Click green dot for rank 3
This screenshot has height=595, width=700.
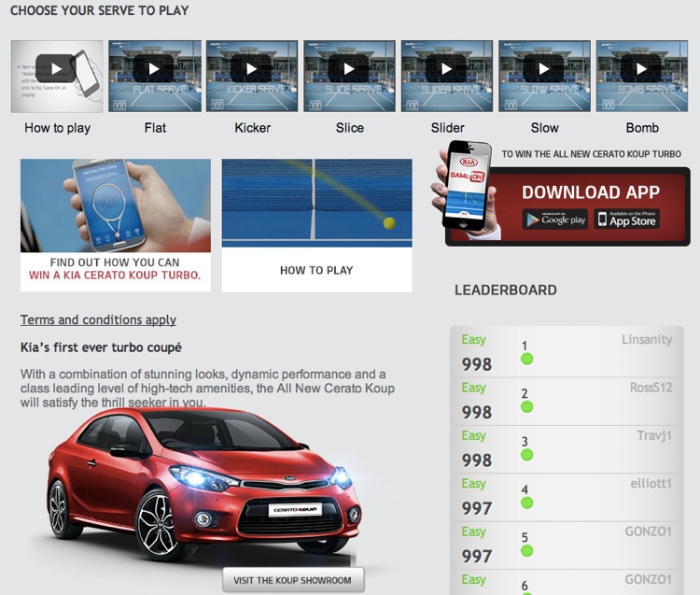[x=526, y=455]
